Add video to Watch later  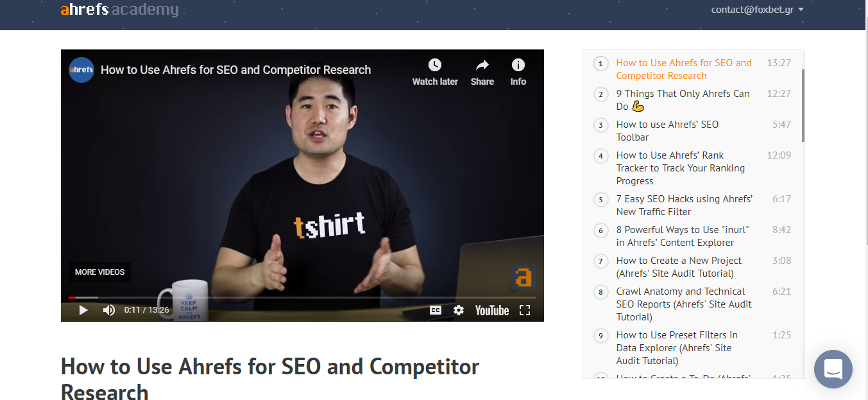[435, 72]
